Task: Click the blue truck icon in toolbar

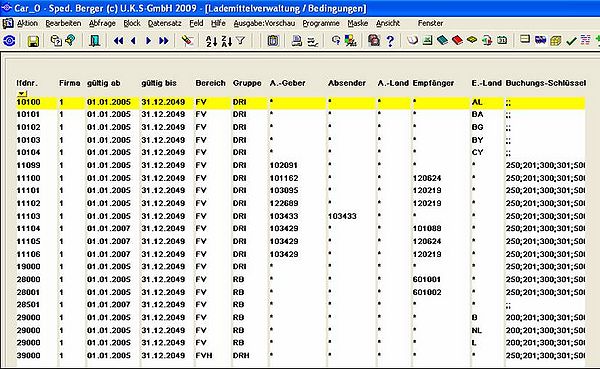Action: tap(540, 40)
